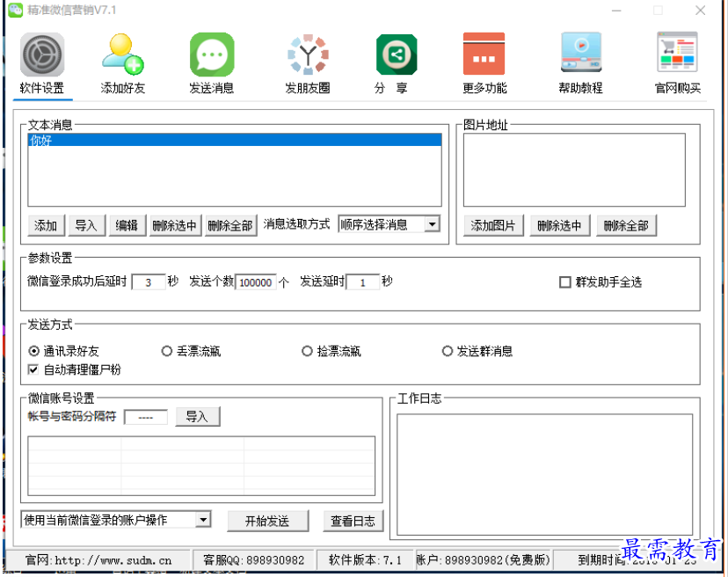Toggle 自动清理僵尸粉 checkbox
The height and width of the screenshot is (577, 728).
pyautogui.click(x=33, y=369)
